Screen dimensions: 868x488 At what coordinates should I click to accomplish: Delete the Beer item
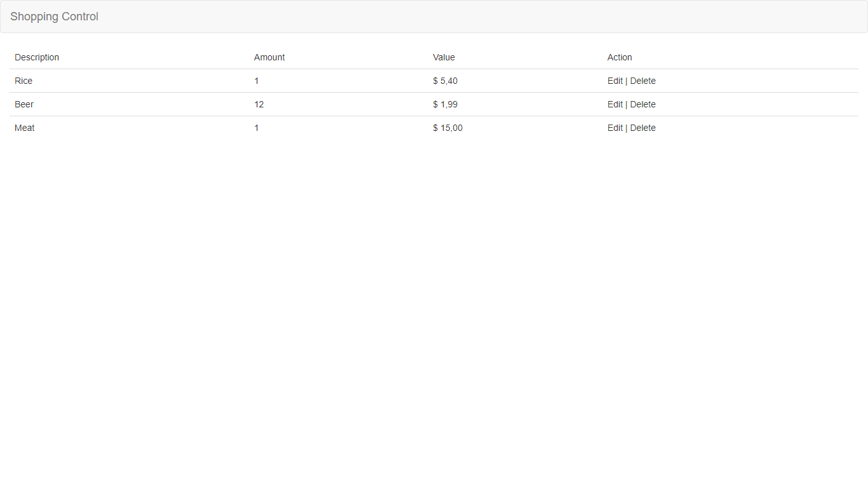coord(643,104)
